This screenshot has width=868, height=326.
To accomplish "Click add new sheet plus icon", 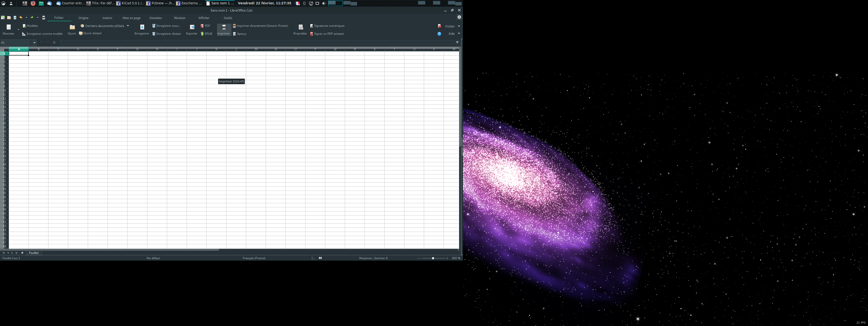I will [x=22, y=253].
